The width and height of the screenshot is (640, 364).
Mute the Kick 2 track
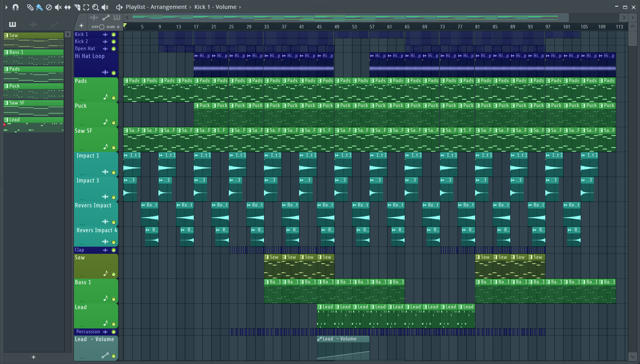(x=114, y=42)
